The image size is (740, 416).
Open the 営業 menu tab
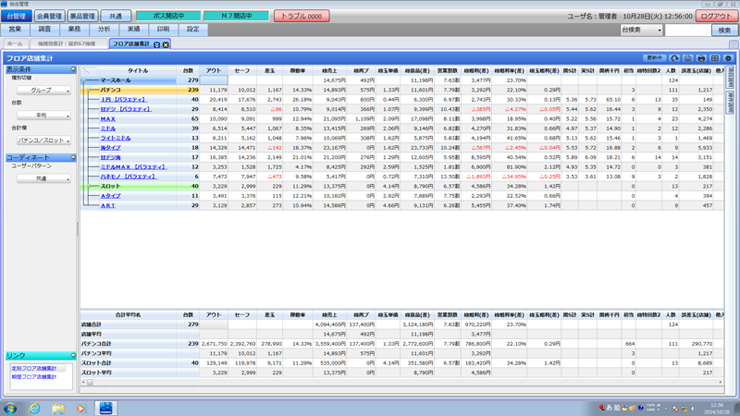(x=15, y=29)
